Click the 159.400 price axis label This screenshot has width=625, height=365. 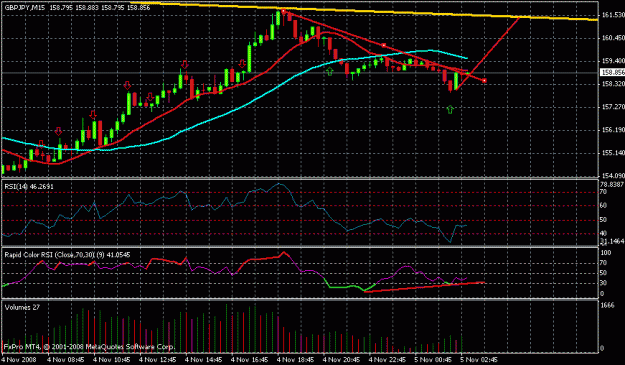coord(613,61)
